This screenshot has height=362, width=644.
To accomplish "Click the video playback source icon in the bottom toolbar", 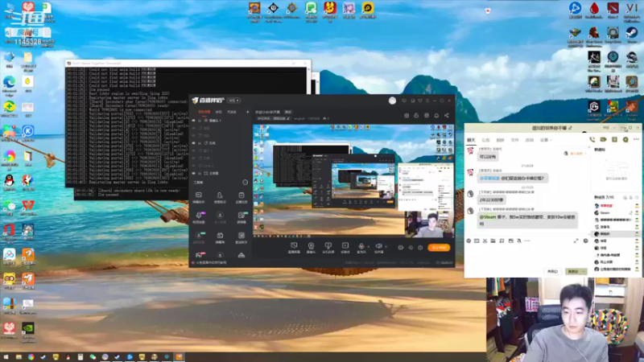I will click(345, 248).
